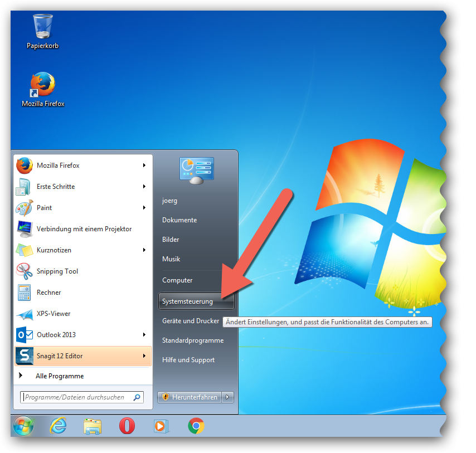The height and width of the screenshot is (453, 476).
Task: Click the Windows Start orb
Action: (x=23, y=426)
